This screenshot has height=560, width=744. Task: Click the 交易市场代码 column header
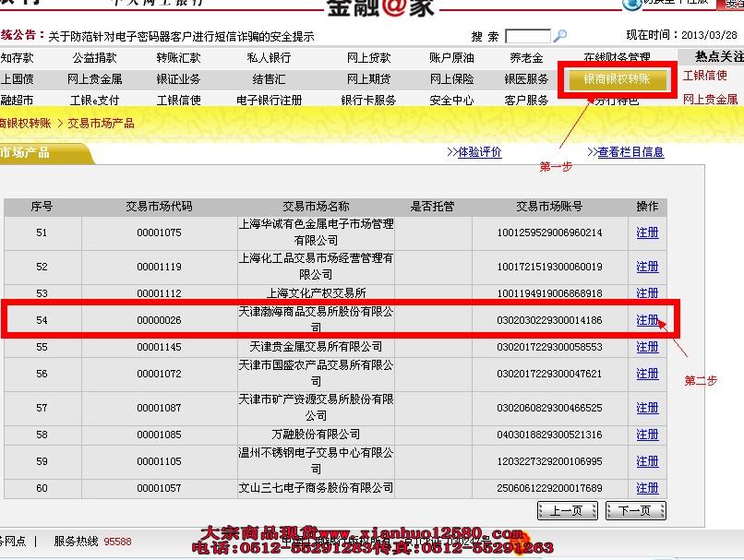tap(159, 207)
